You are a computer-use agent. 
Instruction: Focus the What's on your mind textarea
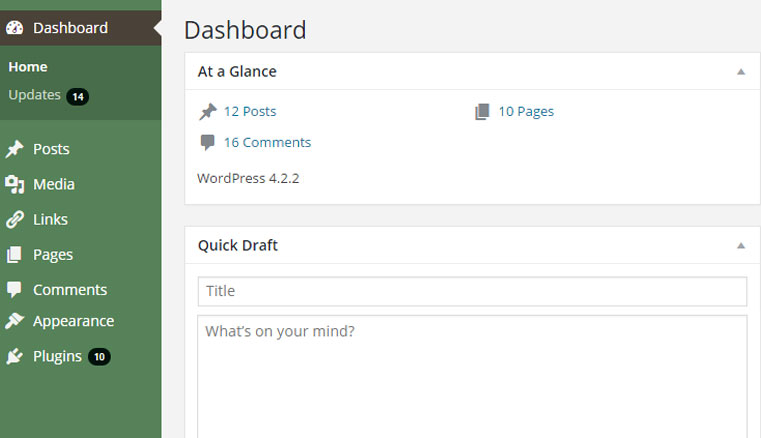click(x=472, y=377)
